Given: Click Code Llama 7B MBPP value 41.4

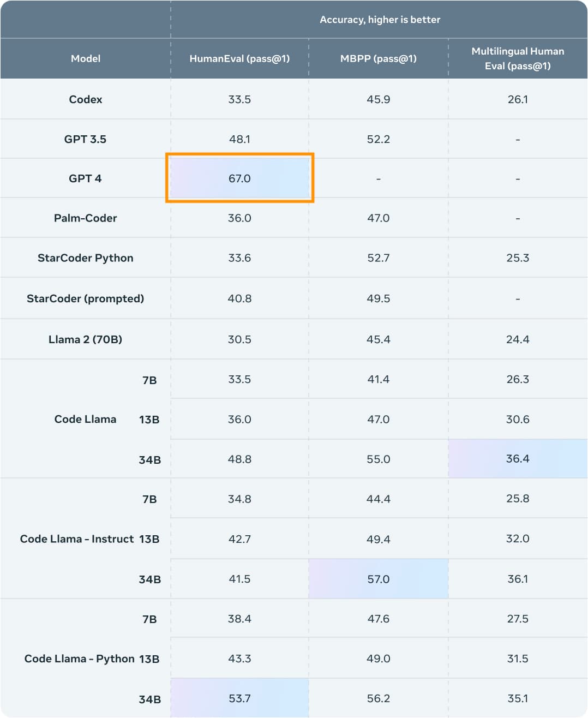Looking at the screenshot, I should [379, 379].
